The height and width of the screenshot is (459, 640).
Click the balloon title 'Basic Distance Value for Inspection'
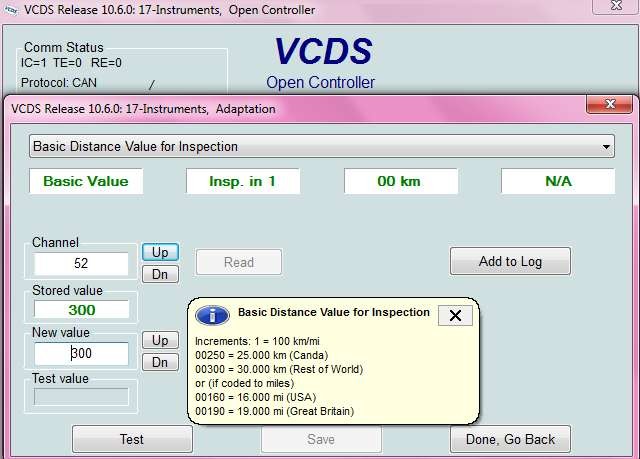pos(334,312)
